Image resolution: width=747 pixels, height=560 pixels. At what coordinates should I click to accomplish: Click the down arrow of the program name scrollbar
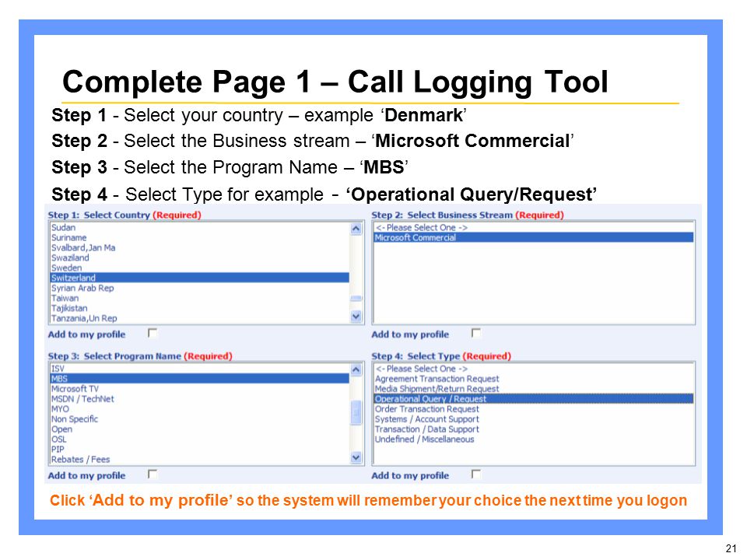click(356, 457)
